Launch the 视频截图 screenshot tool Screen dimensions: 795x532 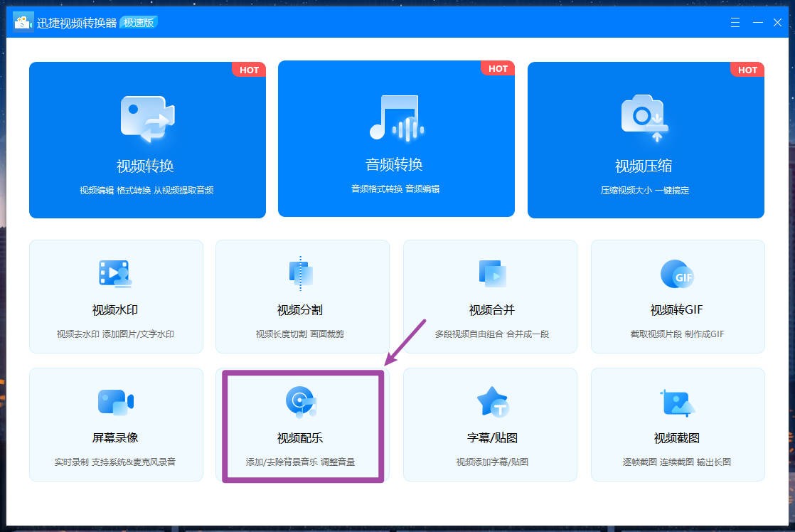677,424
